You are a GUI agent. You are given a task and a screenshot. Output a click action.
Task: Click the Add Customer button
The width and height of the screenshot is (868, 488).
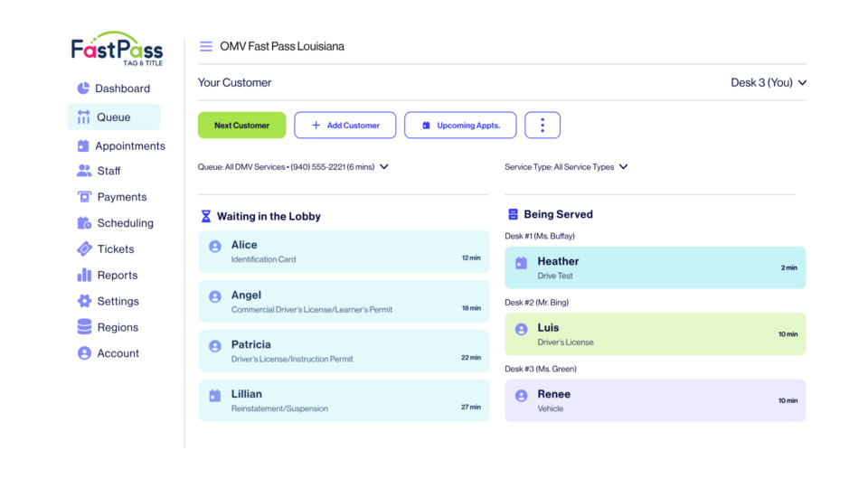click(345, 125)
